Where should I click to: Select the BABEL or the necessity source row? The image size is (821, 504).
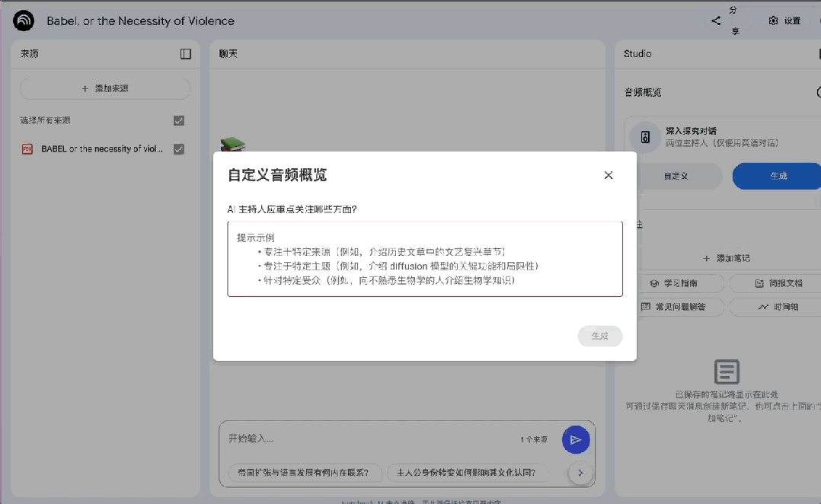pyautogui.click(x=102, y=149)
